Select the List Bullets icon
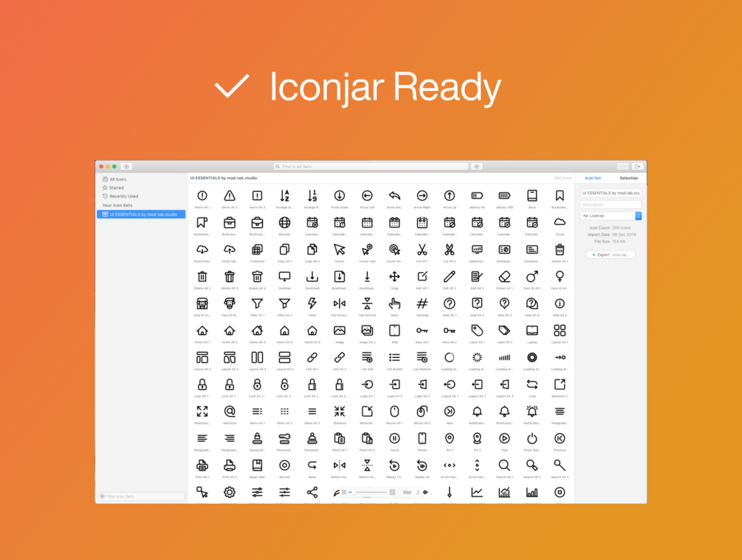The image size is (742, 560). [394, 358]
